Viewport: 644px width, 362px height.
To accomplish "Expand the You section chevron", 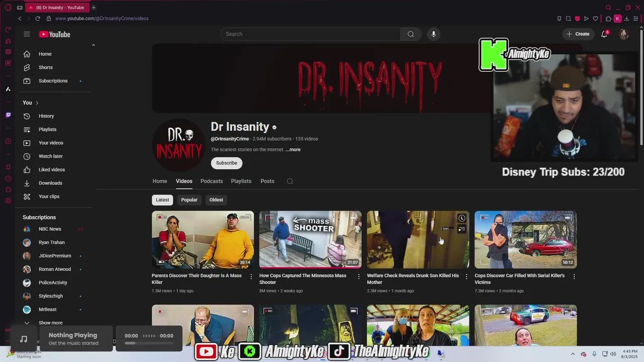I will coord(37,103).
